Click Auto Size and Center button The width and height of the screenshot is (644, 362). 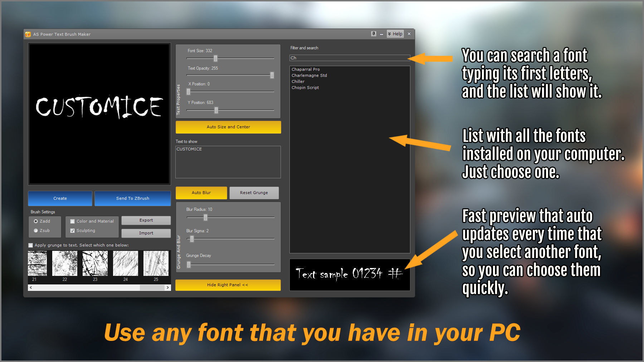[228, 127]
